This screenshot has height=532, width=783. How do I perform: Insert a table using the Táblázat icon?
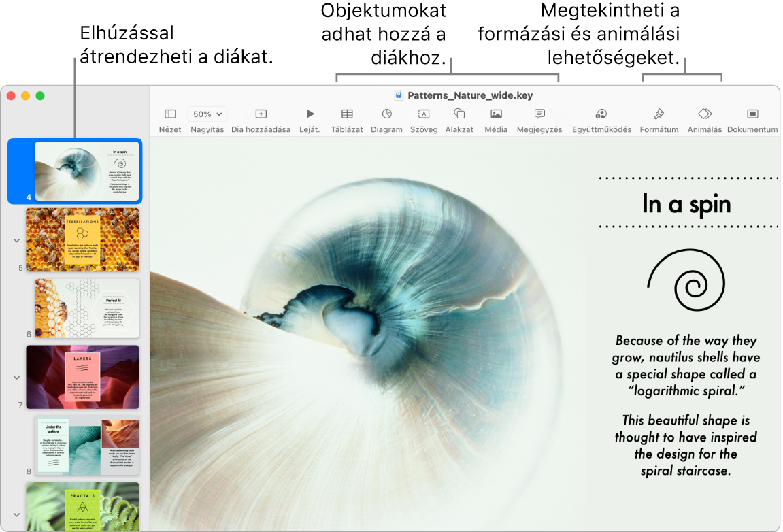pos(347,117)
